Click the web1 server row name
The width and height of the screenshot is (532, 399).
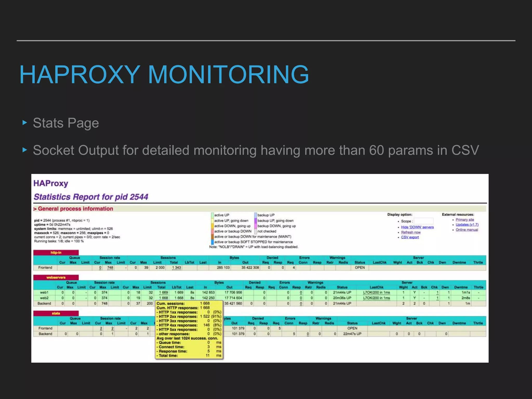44,292
